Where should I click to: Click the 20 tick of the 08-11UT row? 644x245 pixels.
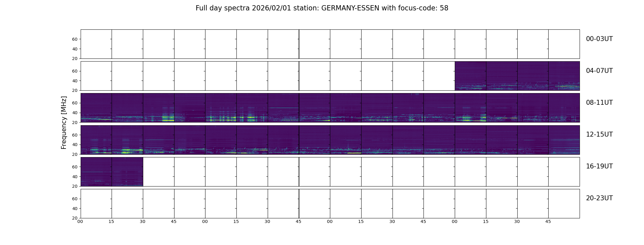tap(75, 123)
